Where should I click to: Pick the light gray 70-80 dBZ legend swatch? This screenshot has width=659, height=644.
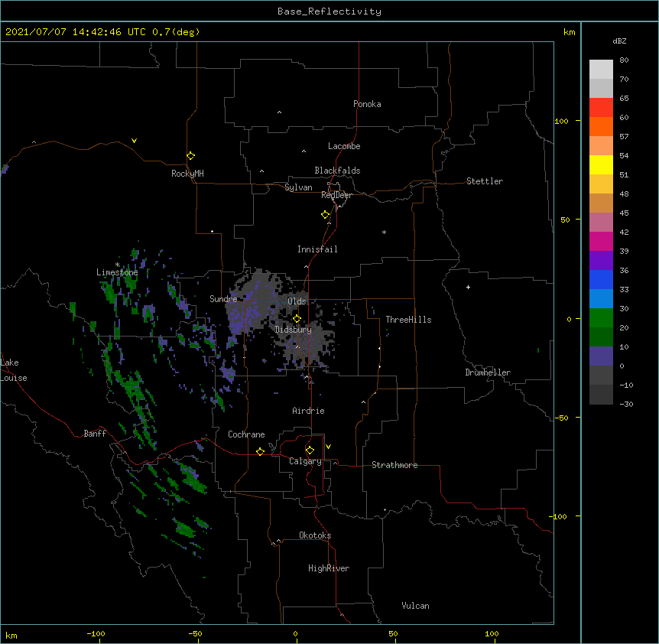(x=601, y=70)
